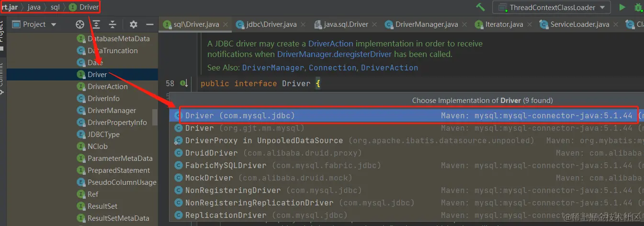The image size is (644, 226).
Task: Collapse all in Project panel
Action: (113, 24)
